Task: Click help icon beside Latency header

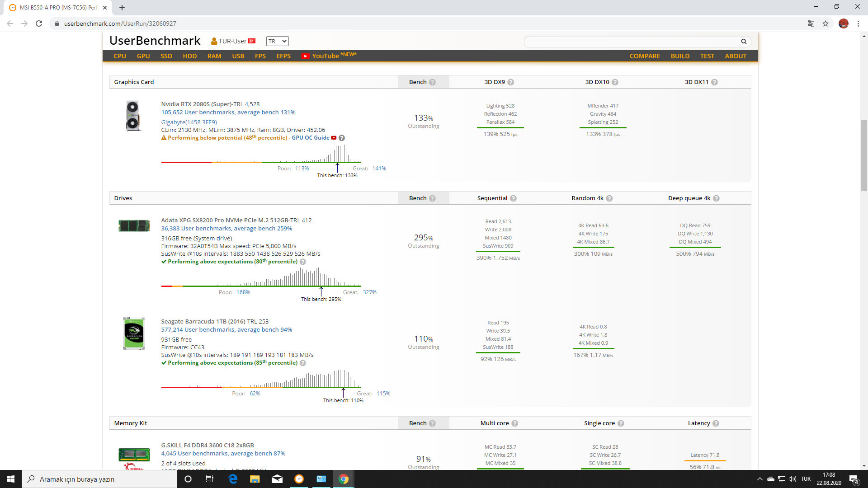Action: tap(716, 423)
